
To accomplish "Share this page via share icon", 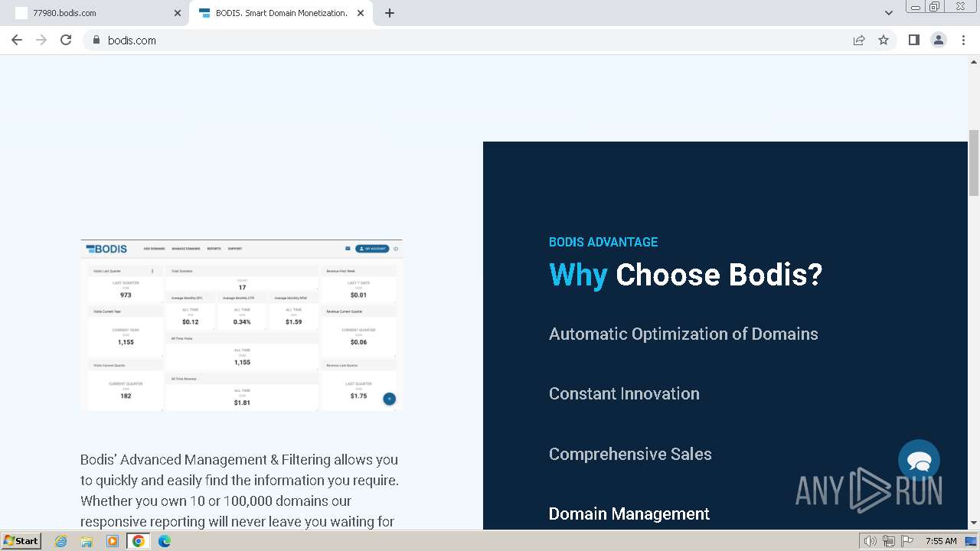I will [859, 40].
